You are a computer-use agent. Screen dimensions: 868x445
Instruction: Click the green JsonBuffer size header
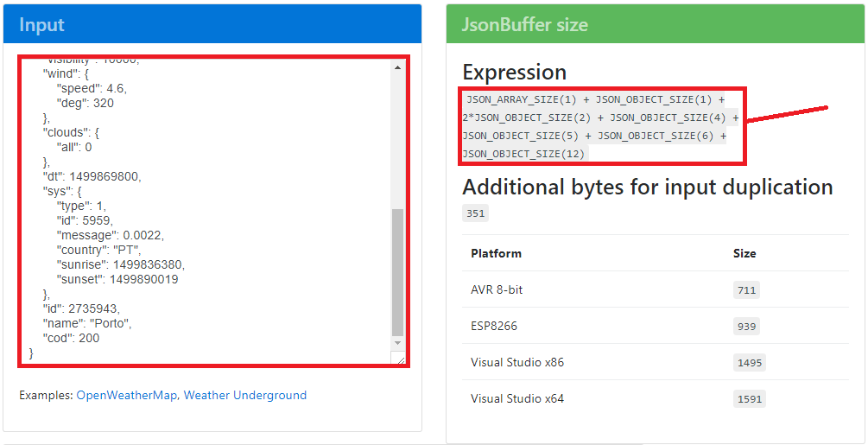(655, 24)
